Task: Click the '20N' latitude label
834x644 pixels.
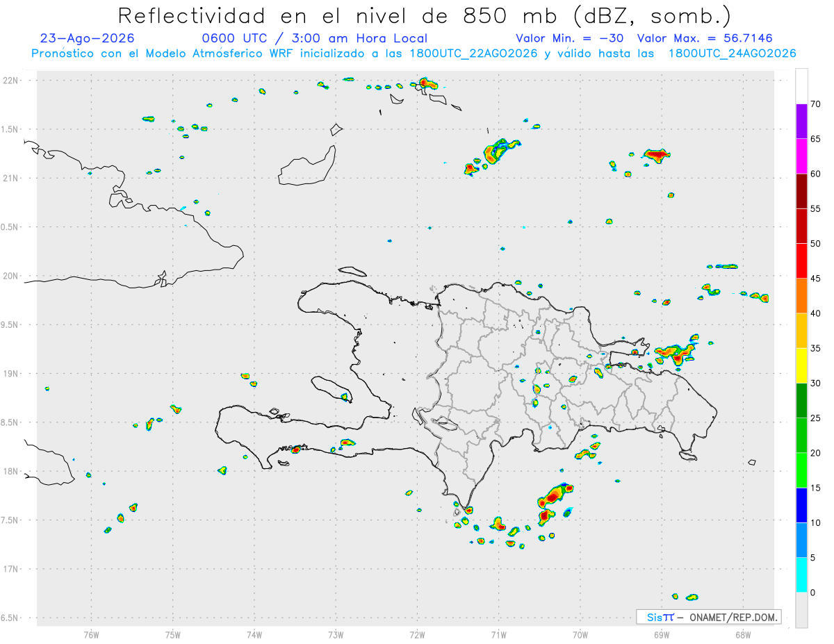Action: point(10,276)
